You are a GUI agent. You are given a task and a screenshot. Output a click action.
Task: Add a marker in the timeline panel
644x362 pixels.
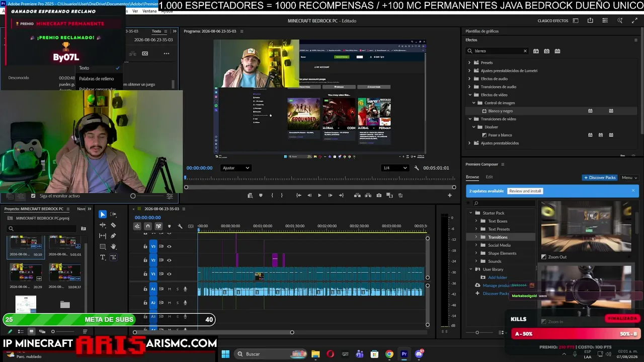coord(169,226)
